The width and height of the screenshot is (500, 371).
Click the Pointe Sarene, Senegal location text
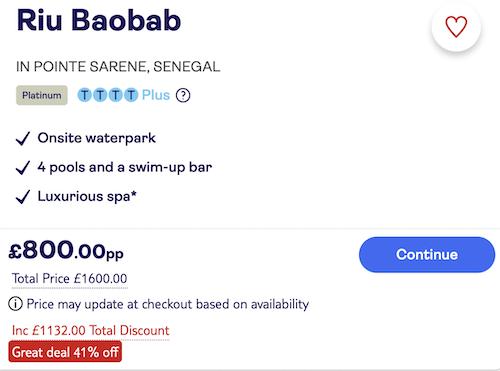pyautogui.click(x=118, y=67)
